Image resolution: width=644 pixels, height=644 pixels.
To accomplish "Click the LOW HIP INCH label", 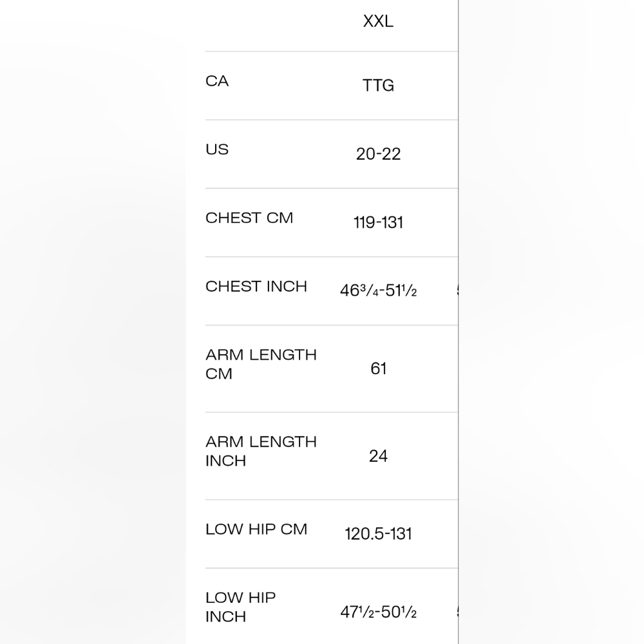I will point(240,607).
